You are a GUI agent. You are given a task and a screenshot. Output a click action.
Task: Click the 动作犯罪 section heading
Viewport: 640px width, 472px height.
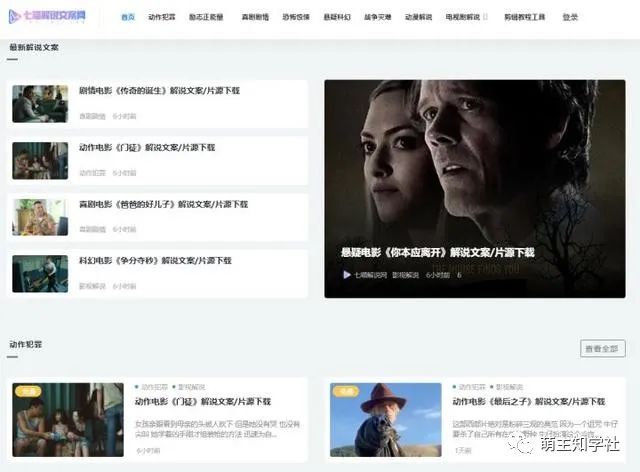coord(25,345)
